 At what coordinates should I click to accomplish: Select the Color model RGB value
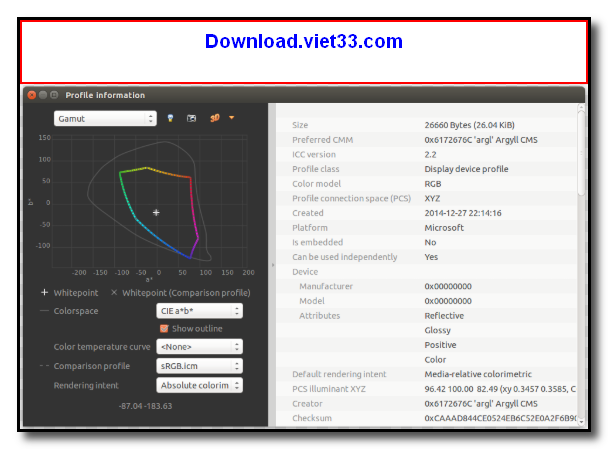[433, 184]
